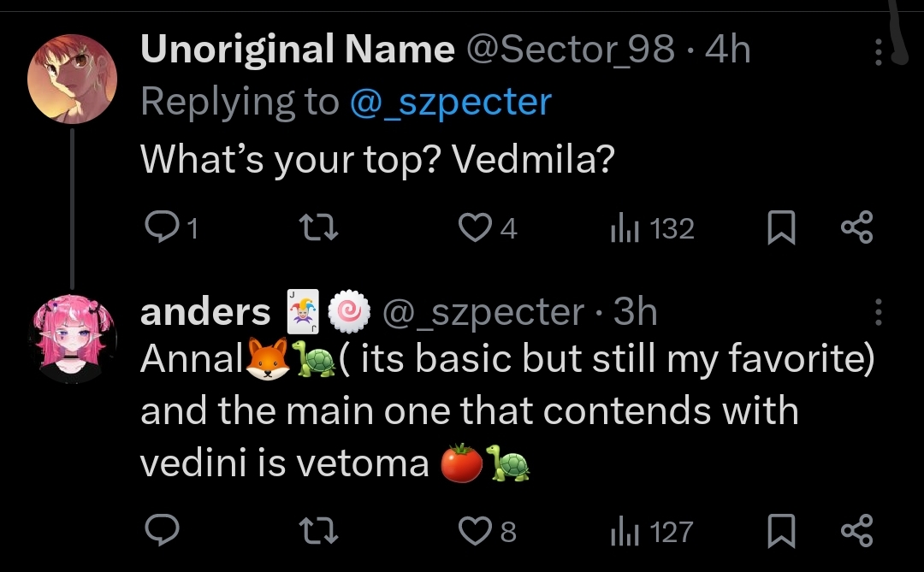Screen dimensions: 924x572
Task: Open the @_szpecter mention link
Action: click(x=450, y=102)
